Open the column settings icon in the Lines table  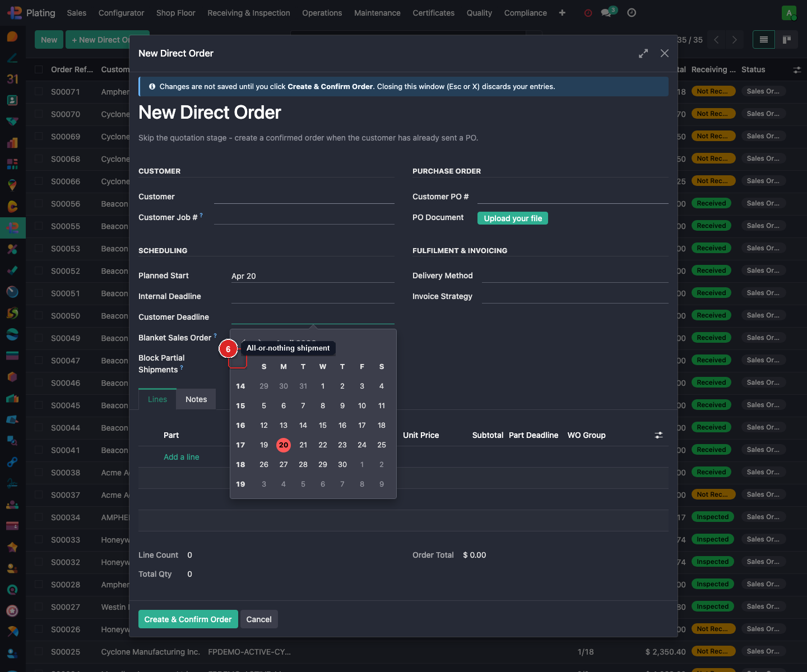658,435
